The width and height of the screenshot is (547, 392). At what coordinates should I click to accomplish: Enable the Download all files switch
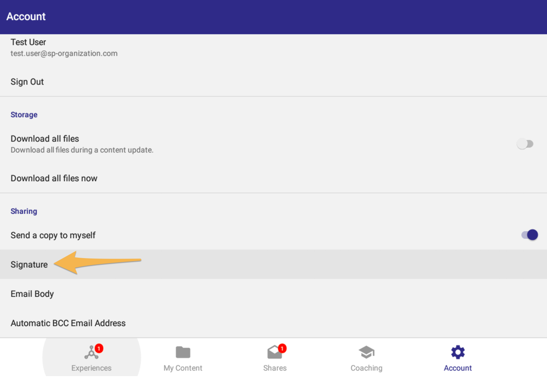click(525, 144)
